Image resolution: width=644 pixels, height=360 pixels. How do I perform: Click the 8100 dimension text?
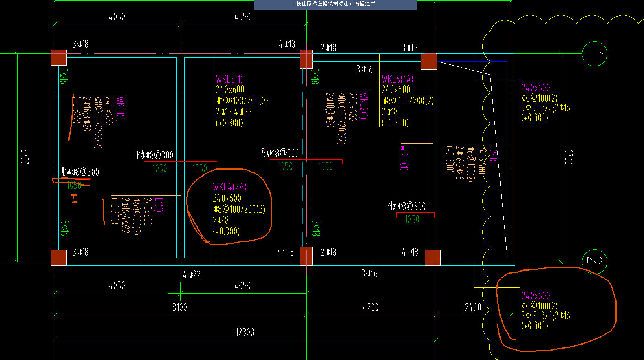click(x=180, y=307)
